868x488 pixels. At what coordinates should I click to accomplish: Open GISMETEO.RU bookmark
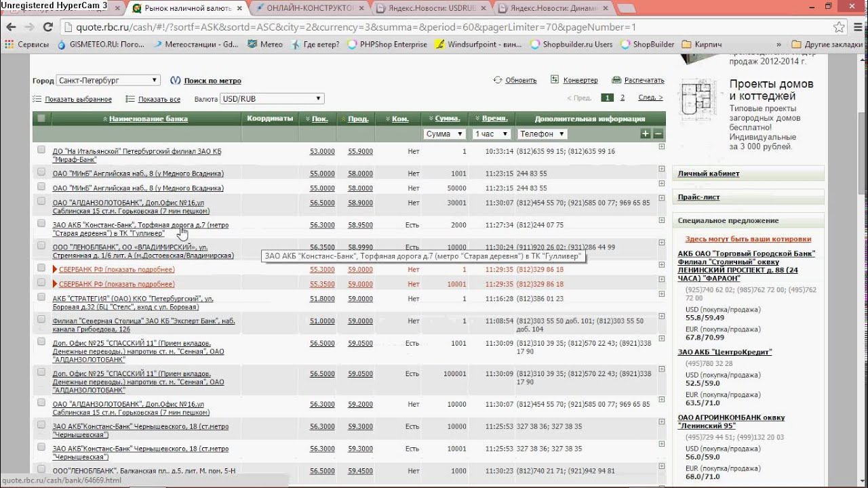(100, 44)
